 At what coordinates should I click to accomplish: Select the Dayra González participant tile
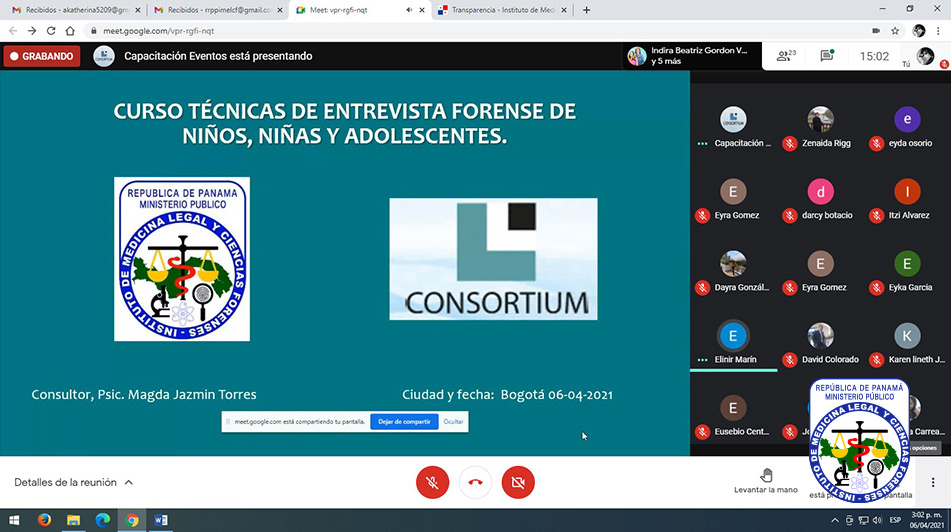click(x=733, y=272)
